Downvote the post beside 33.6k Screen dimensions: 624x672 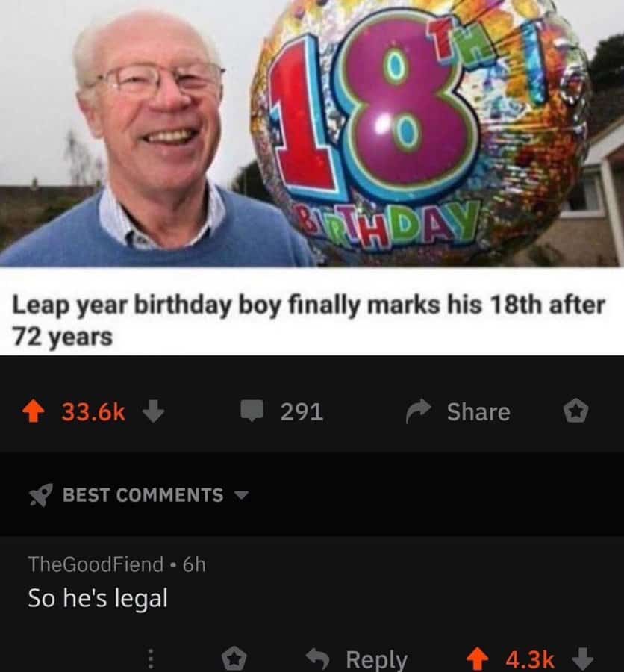pos(153,411)
